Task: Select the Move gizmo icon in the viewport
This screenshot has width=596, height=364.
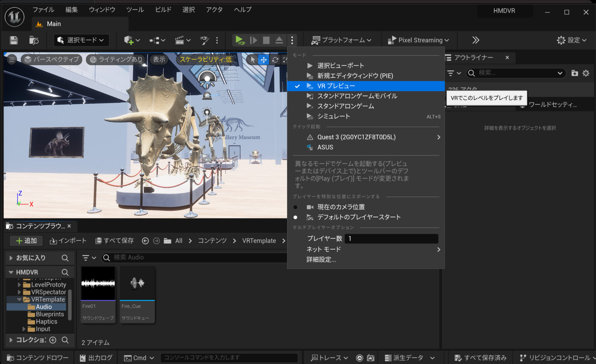Action: click(x=263, y=60)
